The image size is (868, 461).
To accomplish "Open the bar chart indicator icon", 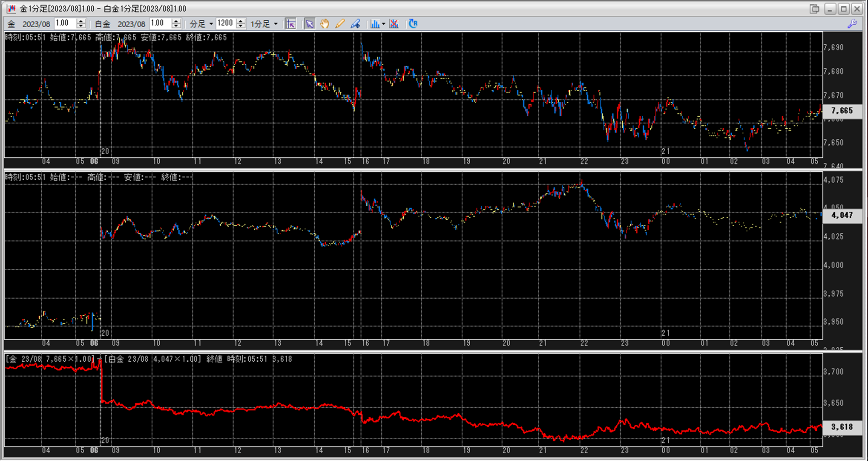I will 375,24.
